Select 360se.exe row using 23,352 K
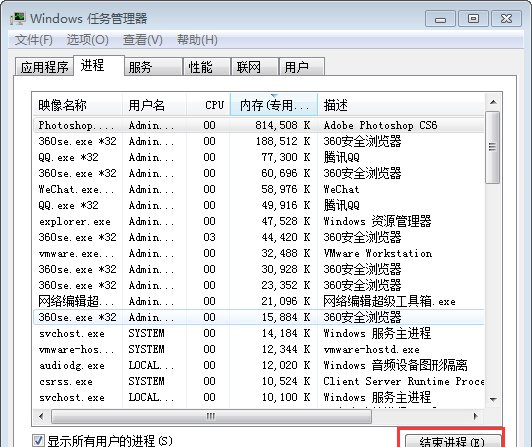 (x=259, y=285)
